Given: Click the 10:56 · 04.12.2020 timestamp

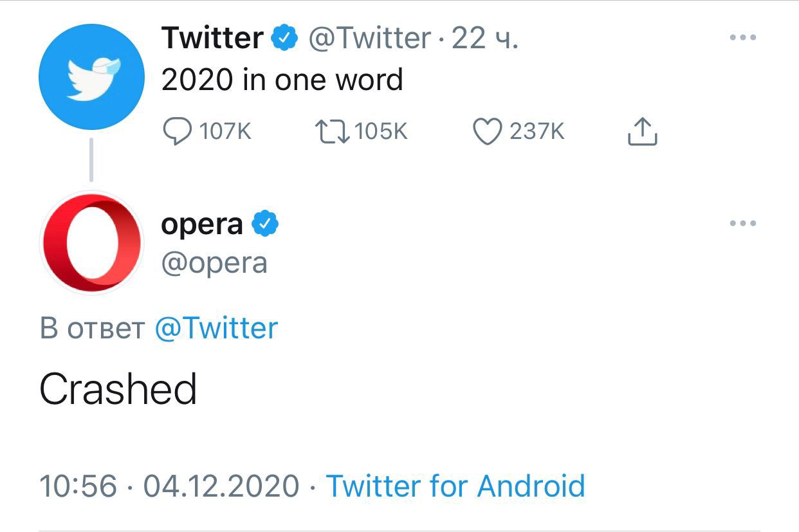Looking at the screenshot, I should pyautogui.click(x=169, y=486).
